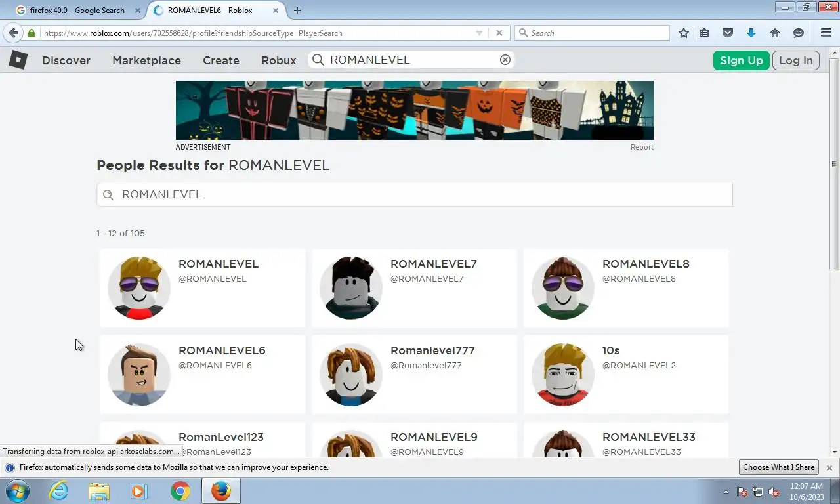The image size is (840, 504).
Task: Click ROMANLEVEL's sunglasses avatar
Action: (139, 288)
